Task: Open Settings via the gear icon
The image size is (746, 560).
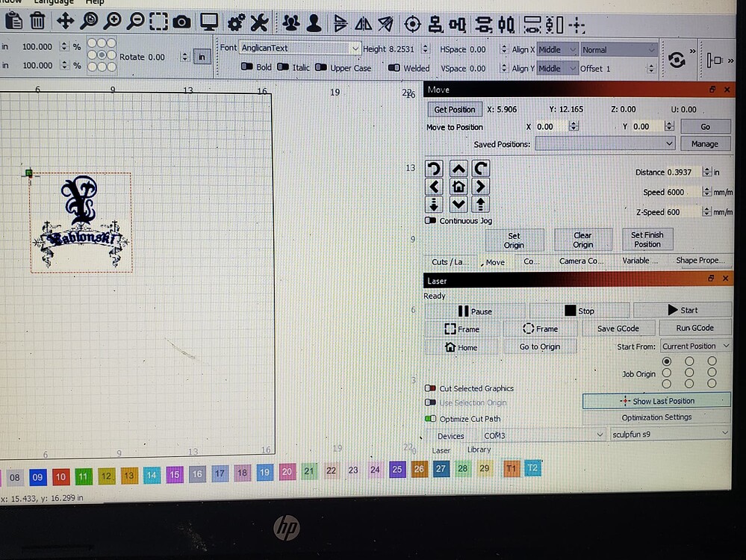Action: [237, 22]
